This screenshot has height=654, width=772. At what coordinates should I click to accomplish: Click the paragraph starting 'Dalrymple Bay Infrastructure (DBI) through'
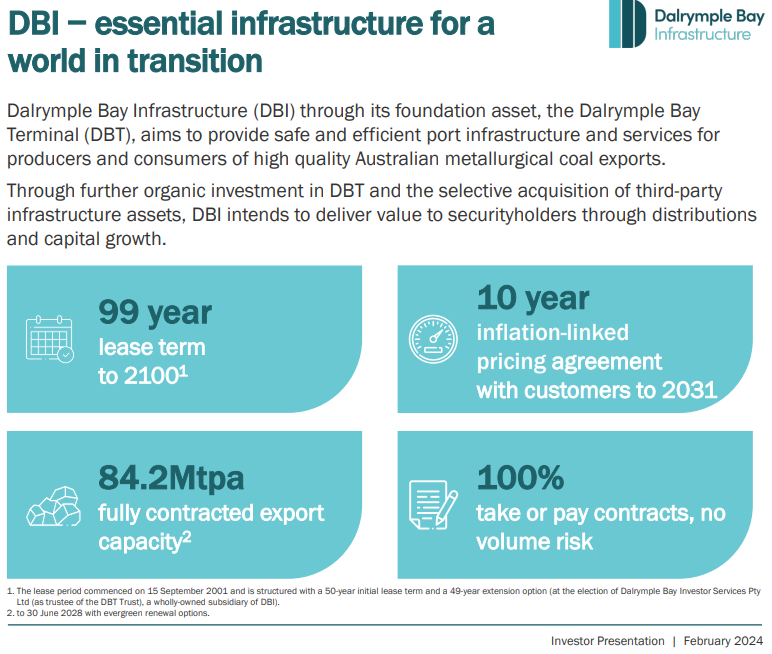363,135
